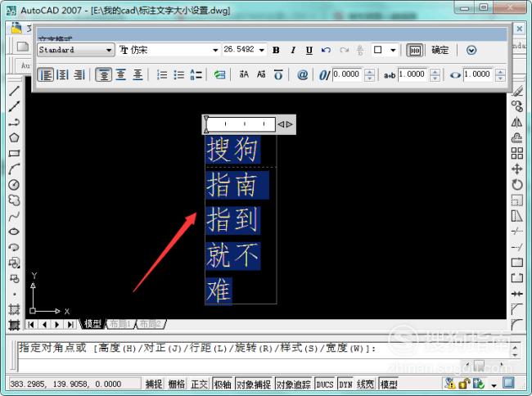
Task: Click the oblique angle 0.0000 field
Action: [347, 74]
